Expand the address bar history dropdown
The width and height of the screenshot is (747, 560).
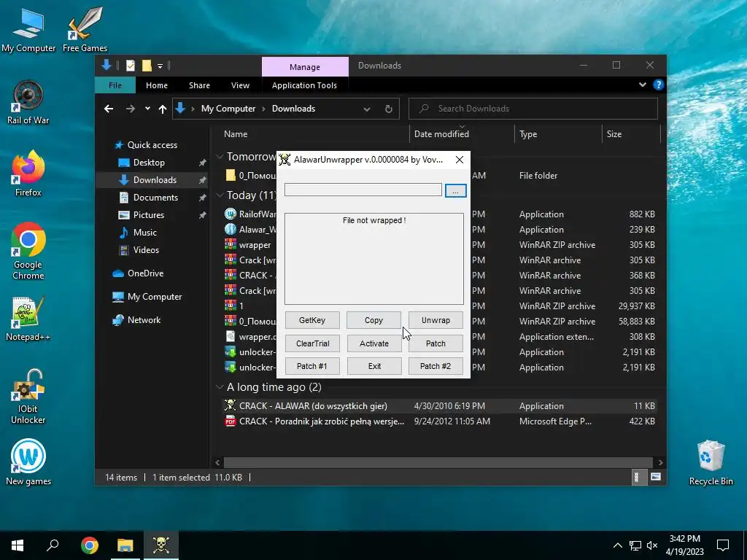coord(367,109)
